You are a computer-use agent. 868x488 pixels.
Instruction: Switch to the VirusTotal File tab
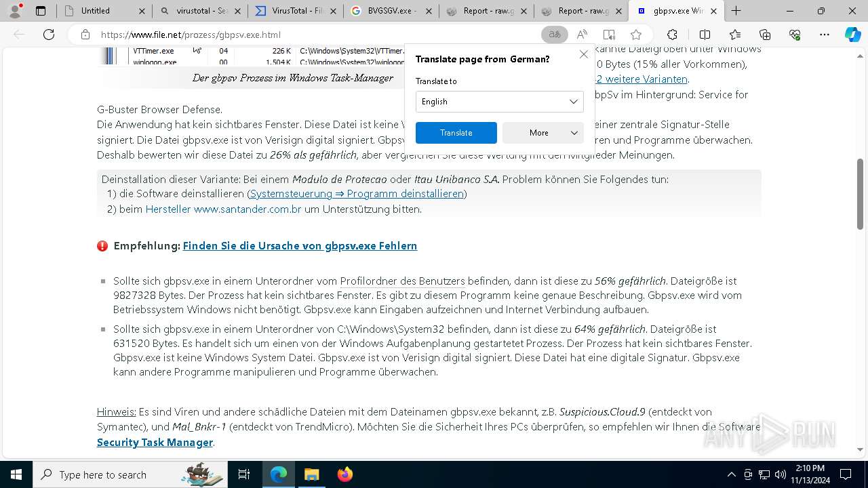click(x=295, y=11)
